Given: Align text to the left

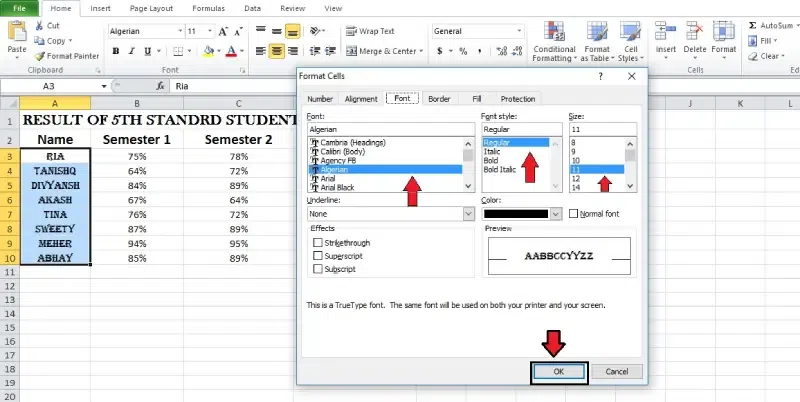Looking at the screenshot, I should pos(261,51).
